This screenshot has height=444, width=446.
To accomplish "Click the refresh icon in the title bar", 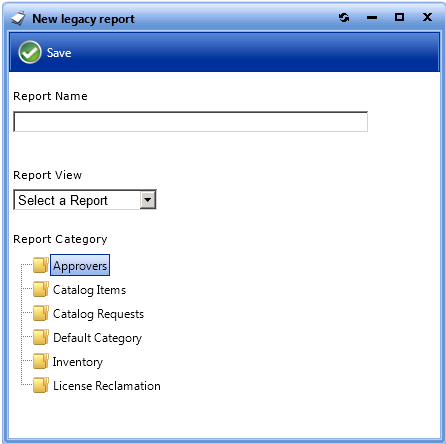I will (x=344, y=17).
